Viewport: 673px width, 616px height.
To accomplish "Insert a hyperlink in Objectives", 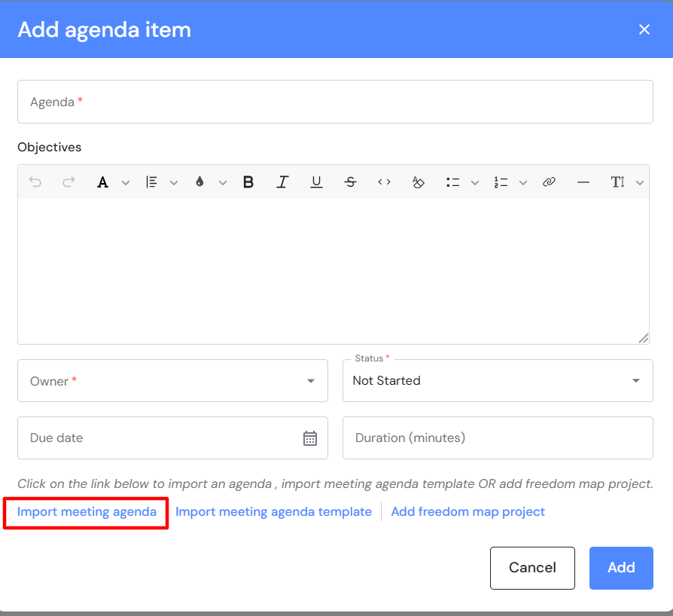I will tap(549, 182).
